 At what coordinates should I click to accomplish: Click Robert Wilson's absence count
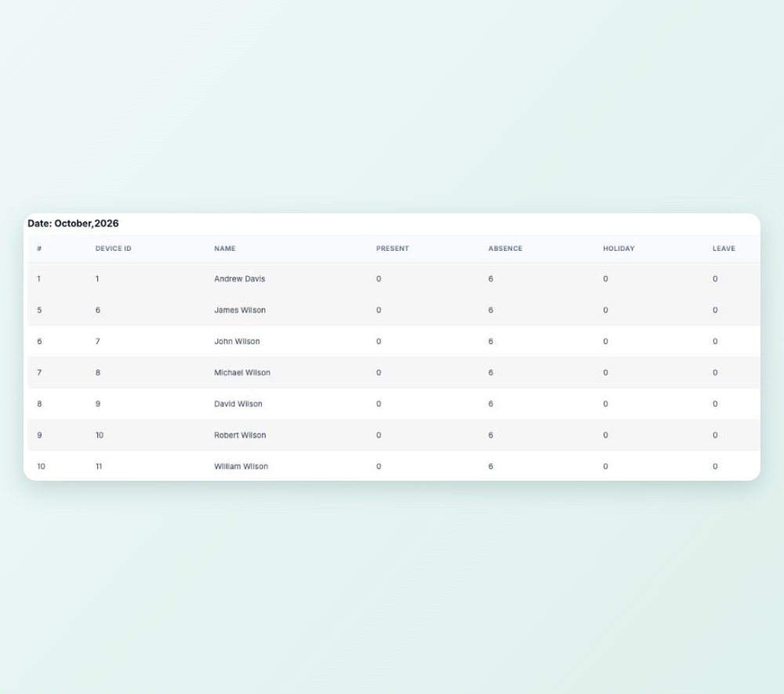click(491, 435)
